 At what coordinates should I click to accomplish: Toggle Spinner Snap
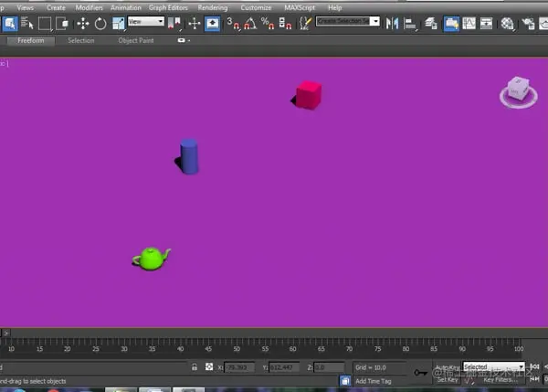click(x=285, y=24)
